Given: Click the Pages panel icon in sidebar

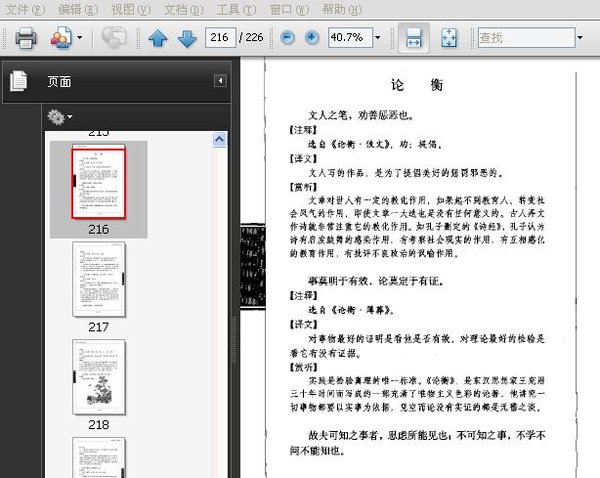Looking at the screenshot, I should (x=19, y=82).
